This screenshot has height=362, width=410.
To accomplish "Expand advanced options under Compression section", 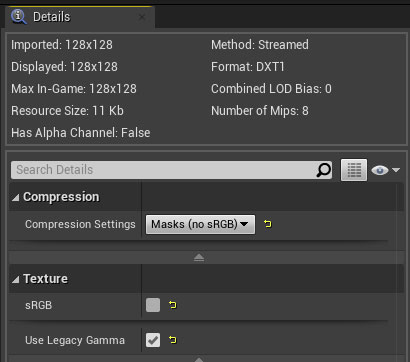I will [x=199, y=257].
